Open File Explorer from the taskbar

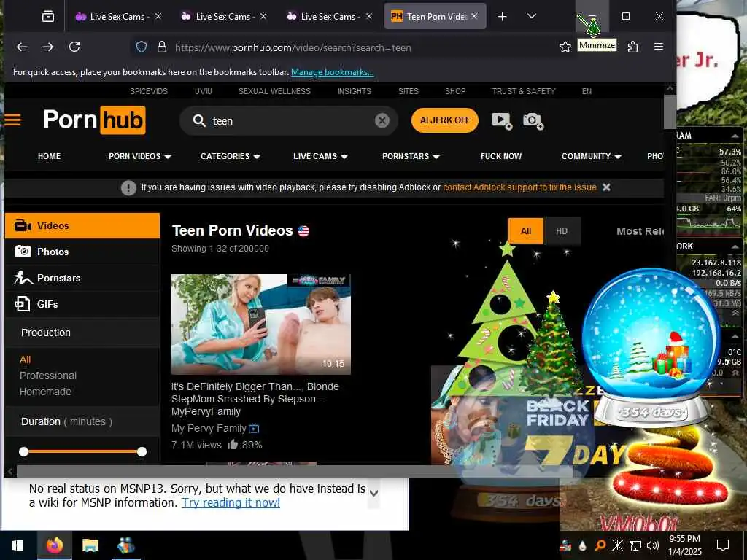coord(90,545)
